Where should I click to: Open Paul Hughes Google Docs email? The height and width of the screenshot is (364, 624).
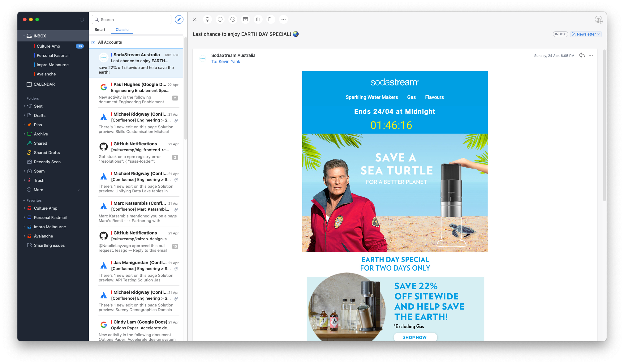(136, 93)
